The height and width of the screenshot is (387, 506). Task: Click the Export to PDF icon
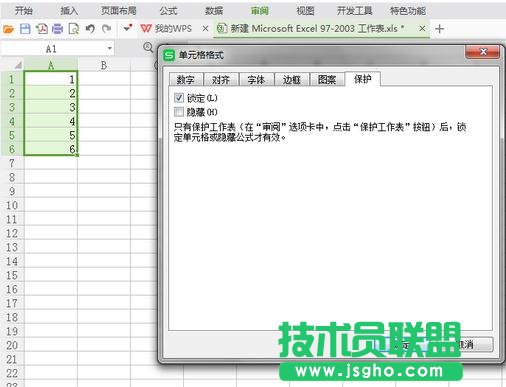tap(42, 29)
